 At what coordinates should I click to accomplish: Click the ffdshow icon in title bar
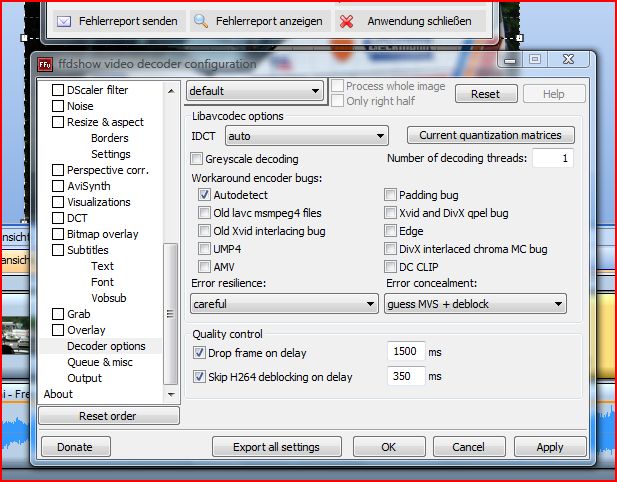[45, 64]
